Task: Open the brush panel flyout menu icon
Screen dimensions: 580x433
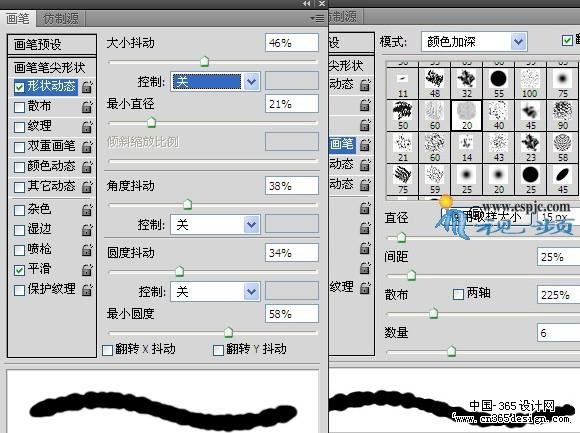Action: pyautogui.click(x=317, y=18)
